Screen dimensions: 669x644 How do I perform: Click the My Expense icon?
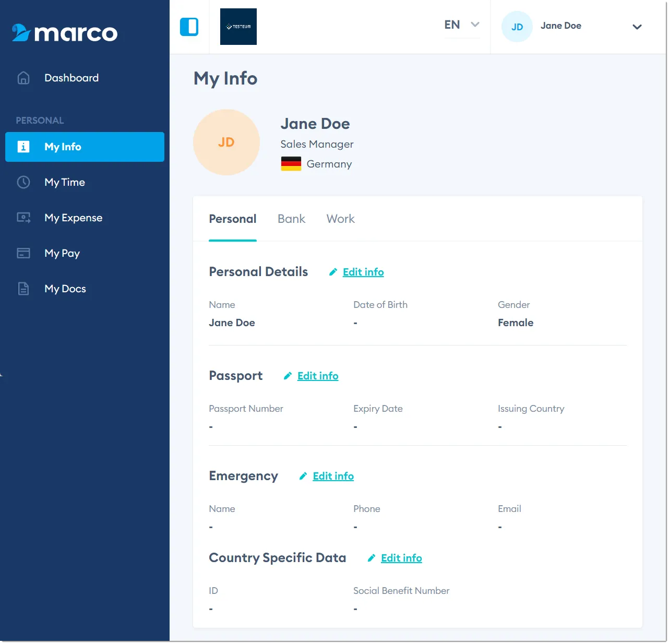point(23,218)
